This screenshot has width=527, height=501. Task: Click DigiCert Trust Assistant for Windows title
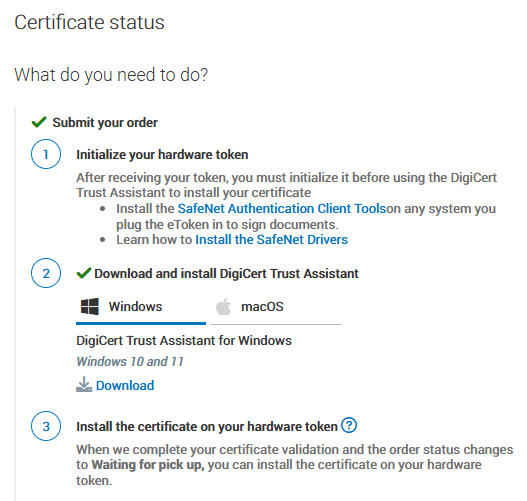click(x=184, y=340)
